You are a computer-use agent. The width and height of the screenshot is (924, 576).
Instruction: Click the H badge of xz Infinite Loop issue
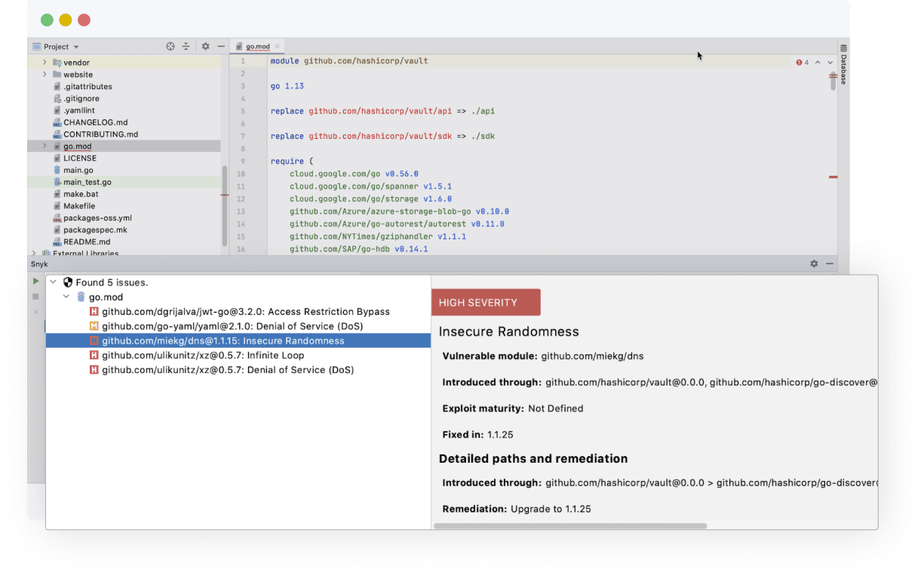point(94,356)
